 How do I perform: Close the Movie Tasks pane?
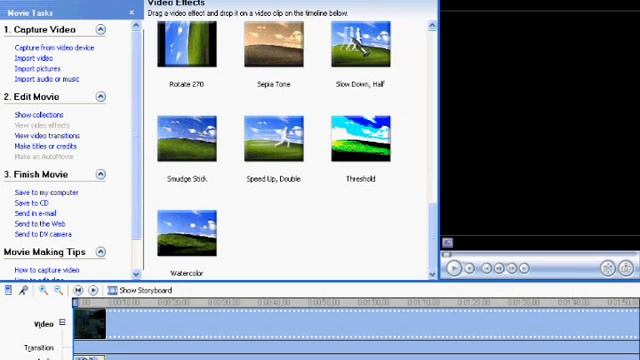coord(131,13)
